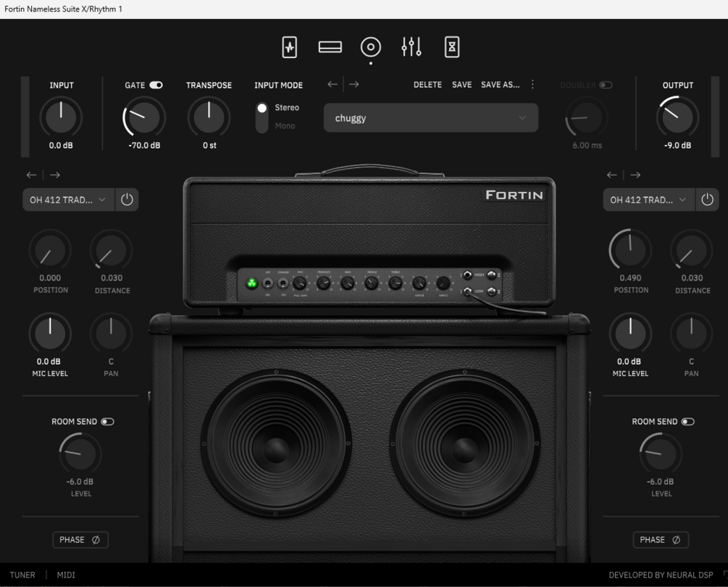The height and width of the screenshot is (587, 728).
Task: Click left PAN knob
Action: [111, 334]
